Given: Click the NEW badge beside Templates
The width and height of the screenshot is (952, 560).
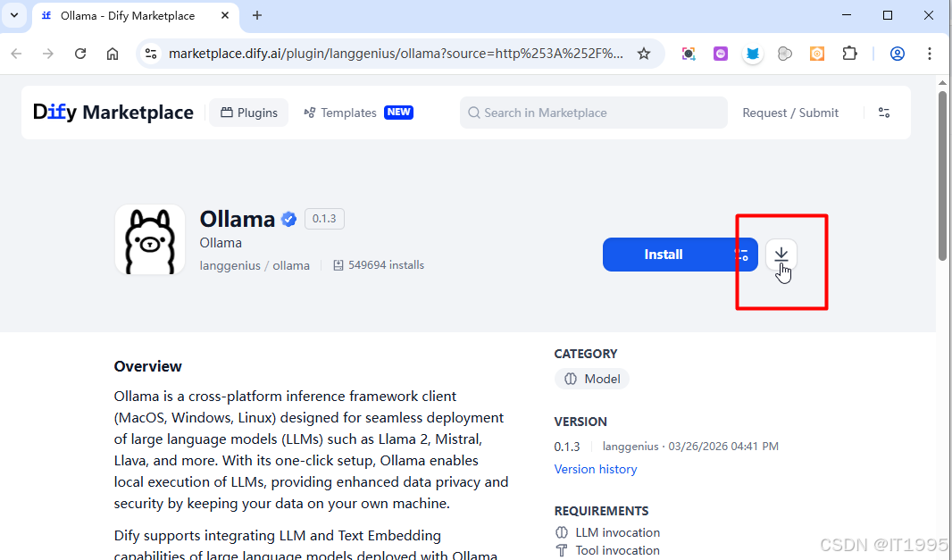Looking at the screenshot, I should point(398,113).
